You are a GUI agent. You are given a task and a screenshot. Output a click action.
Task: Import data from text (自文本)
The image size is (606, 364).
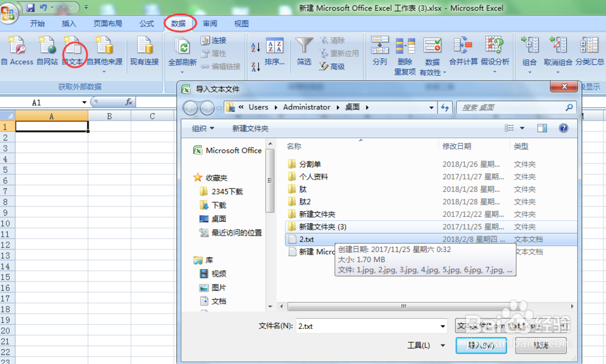pyautogui.click(x=73, y=51)
